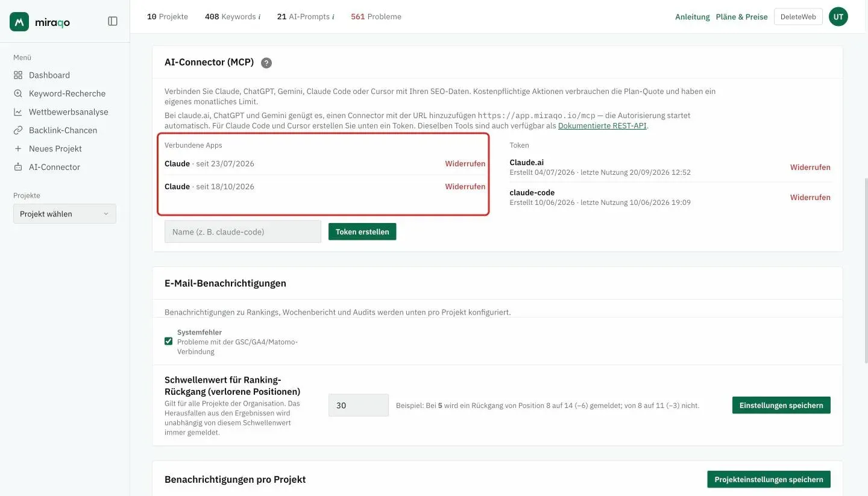The height and width of the screenshot is (496, 868).
Task: Click the DeleteWeb organization button
Action: (798, 17)
